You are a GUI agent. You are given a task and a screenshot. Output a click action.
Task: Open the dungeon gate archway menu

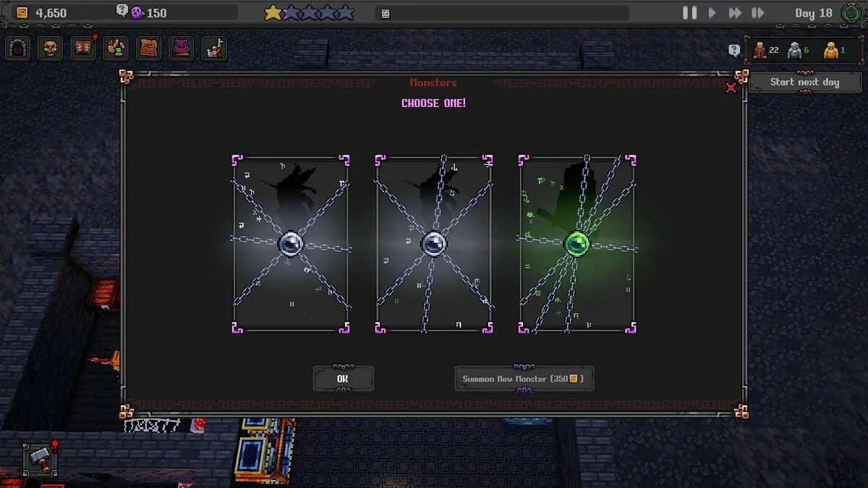(18, 48)
